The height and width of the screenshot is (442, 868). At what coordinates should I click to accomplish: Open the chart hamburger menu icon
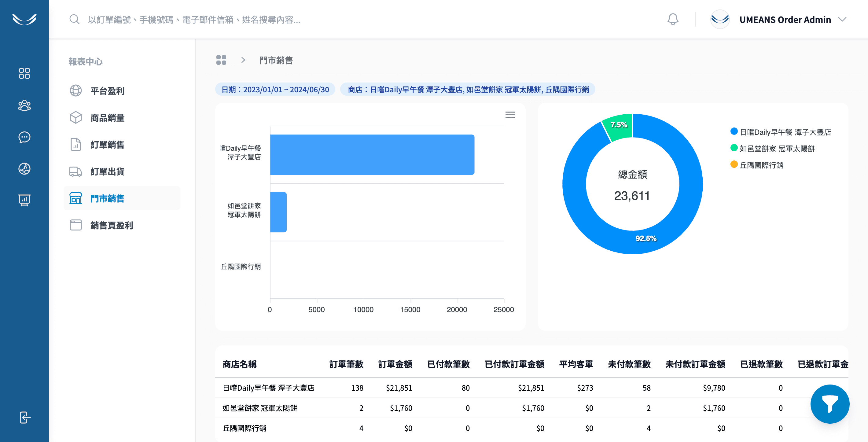pyautogui.click(x=510, y=115)
